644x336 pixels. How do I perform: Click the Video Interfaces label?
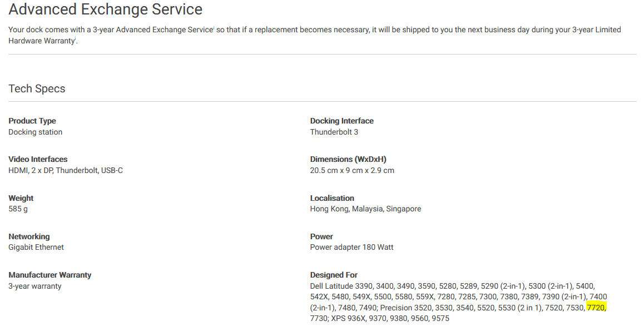point(38,159)
